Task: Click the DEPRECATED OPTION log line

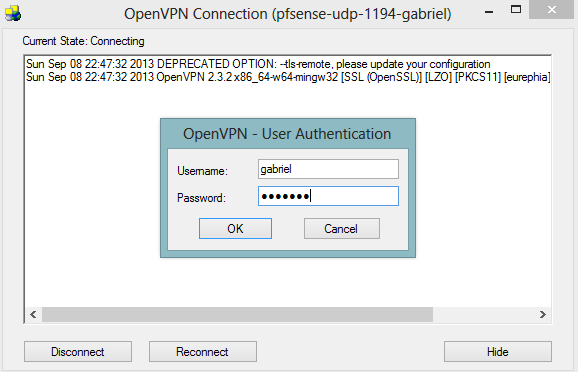Action: tap(258, 64)
